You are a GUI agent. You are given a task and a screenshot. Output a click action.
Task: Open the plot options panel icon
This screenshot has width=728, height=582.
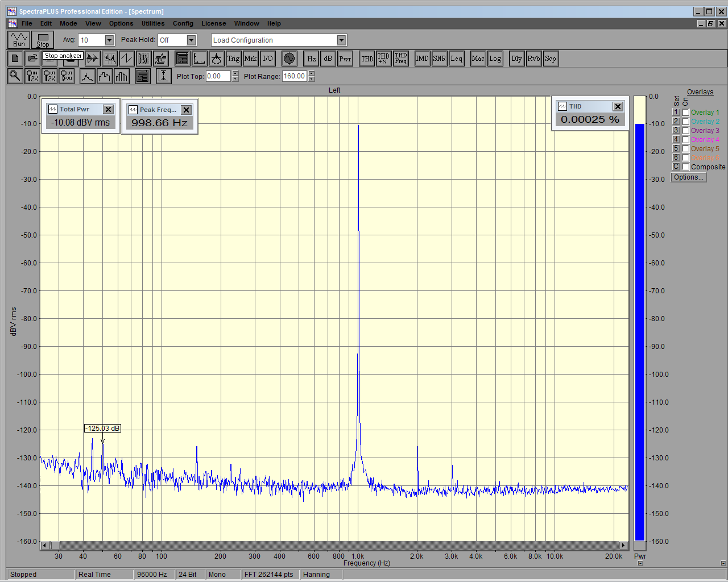point(143,76)
